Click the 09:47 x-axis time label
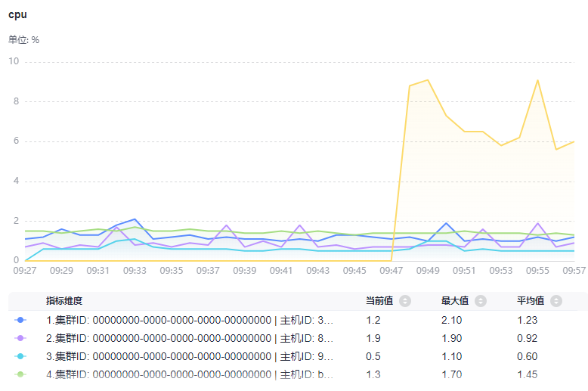The image size is (588, 391). [x=391, y=271]
